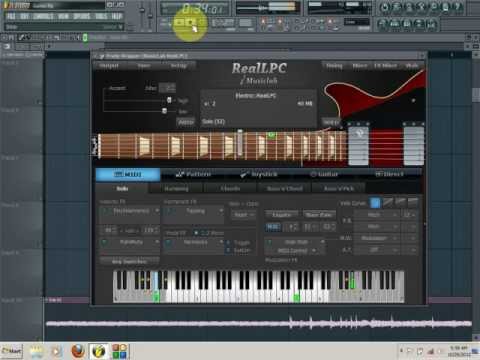The height and width of the screenshot is (360, 480).
Task: Open the Bass-to-Chord Hold dropdown
Action: (243, 215)
